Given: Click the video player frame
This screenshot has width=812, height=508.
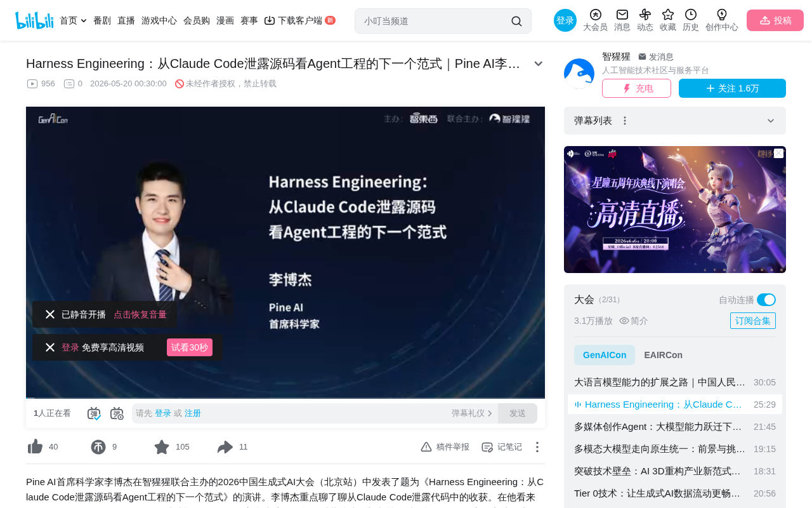Looking at the screenshot, I should point(285,253).
